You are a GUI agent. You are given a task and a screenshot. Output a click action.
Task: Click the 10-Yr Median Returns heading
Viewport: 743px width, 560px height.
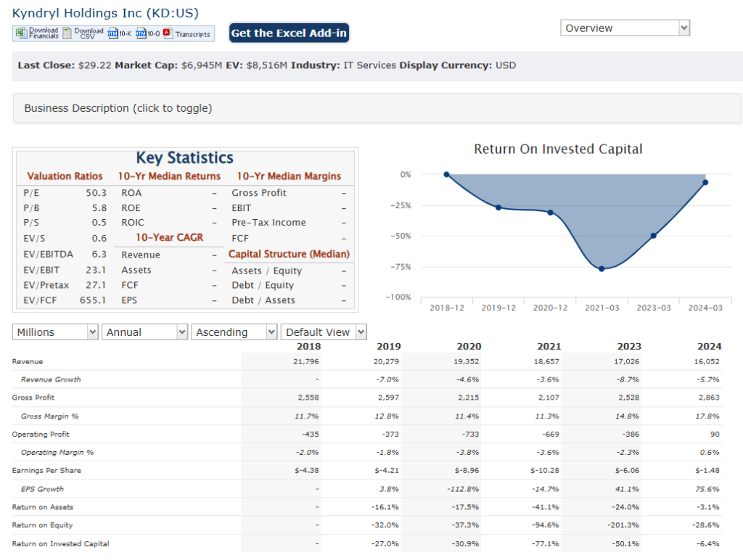click(x=169, y=176)
